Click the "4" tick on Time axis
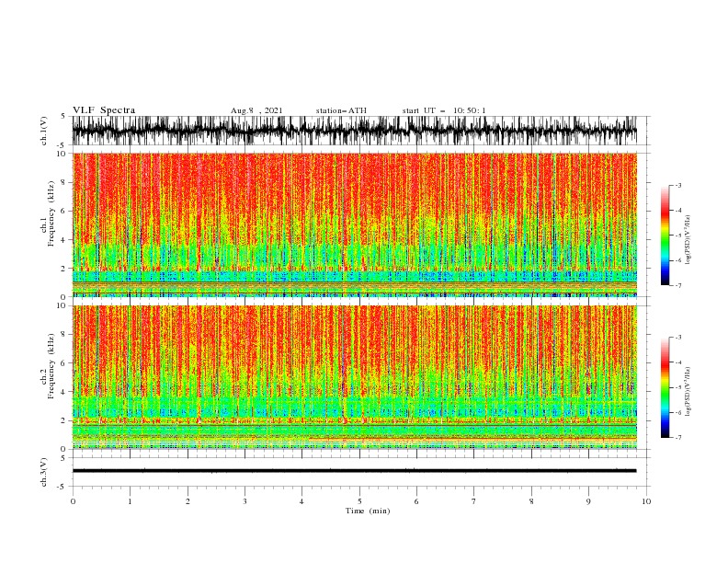Viewport: 728px width, 563px height. click(x=301, y=501)
